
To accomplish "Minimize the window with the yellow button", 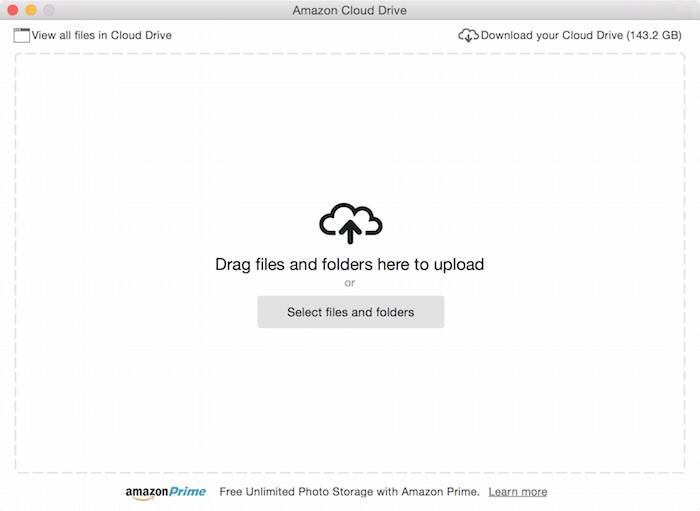I will coord(31,10).
